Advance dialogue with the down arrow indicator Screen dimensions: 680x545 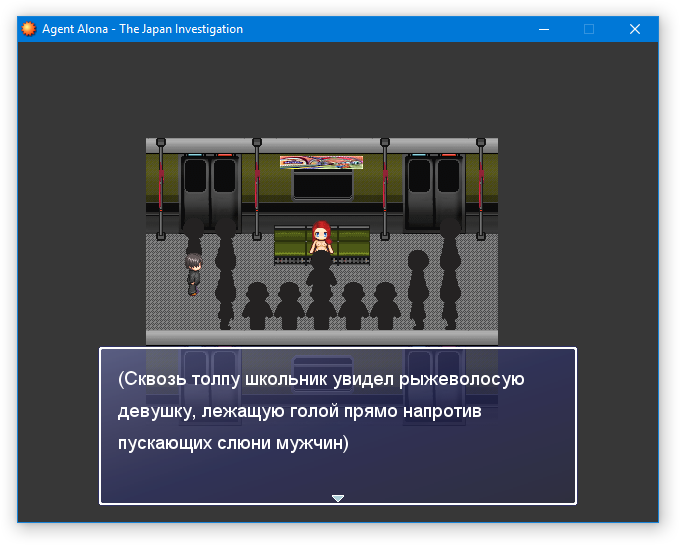point(338,497)
